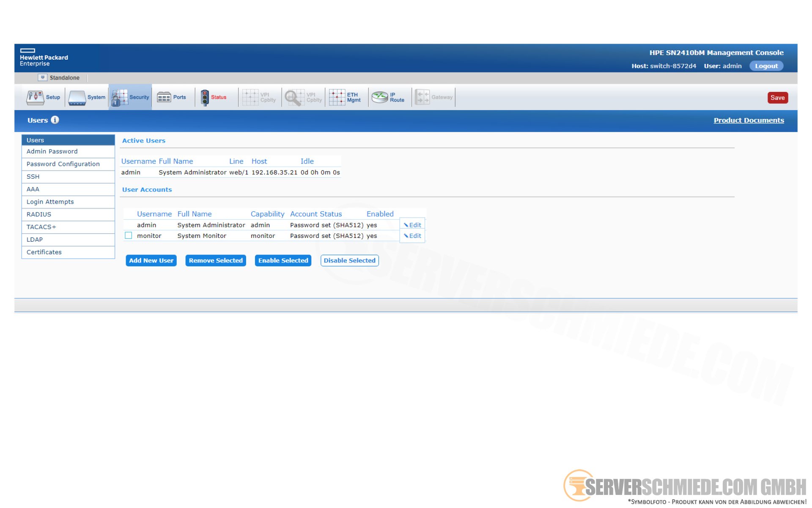Open the IP Route icon
The image size is (812, 508).
(380, 97)
